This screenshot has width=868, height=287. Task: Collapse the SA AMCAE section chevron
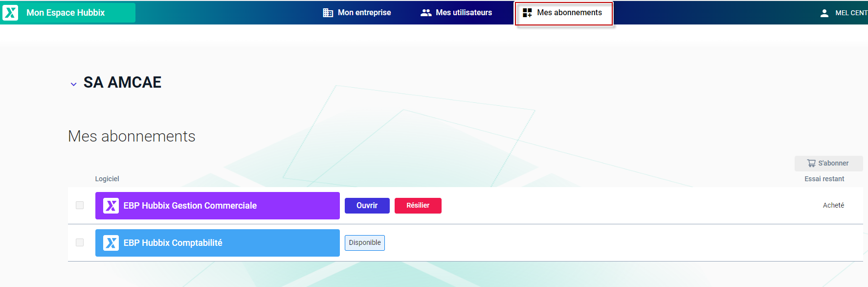click(x=73, y=84)
